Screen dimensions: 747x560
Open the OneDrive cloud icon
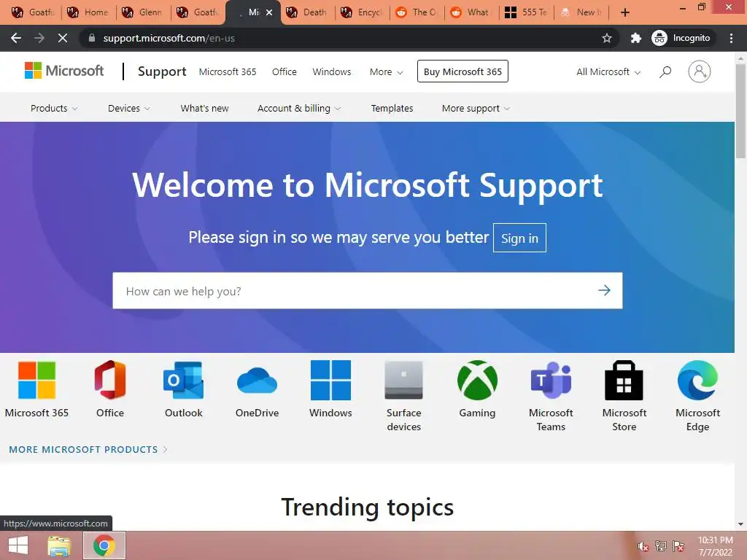coord(257,381)
